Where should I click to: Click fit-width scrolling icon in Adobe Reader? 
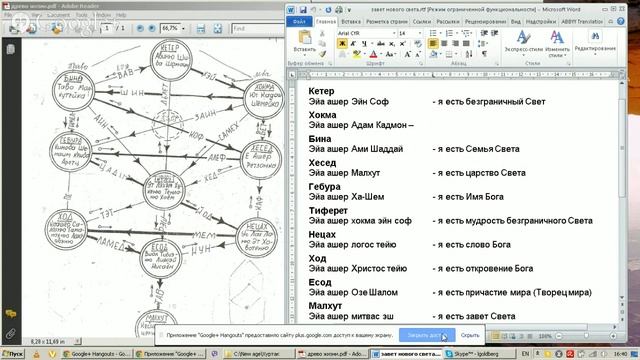tap(200, 28)
